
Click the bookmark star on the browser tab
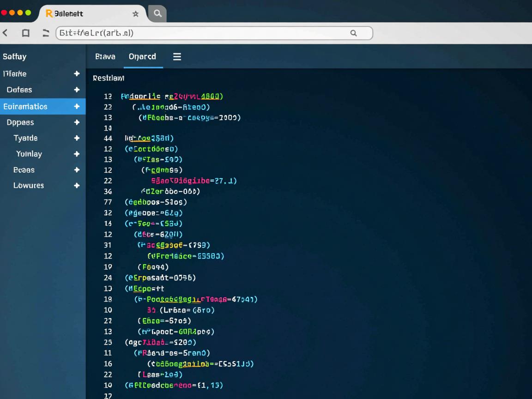click(x=135, y=14)
